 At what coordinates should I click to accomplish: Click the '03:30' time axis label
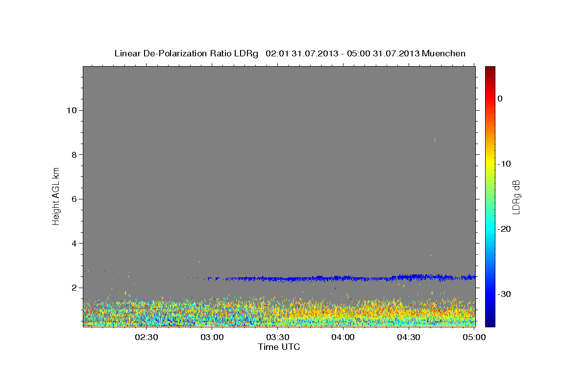click(x=278, y=337)
